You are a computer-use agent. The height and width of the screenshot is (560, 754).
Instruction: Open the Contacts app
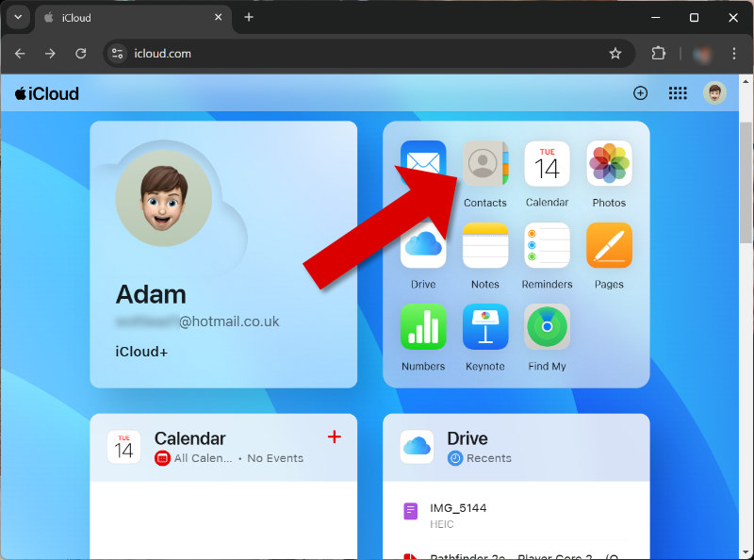coord(485,163)
